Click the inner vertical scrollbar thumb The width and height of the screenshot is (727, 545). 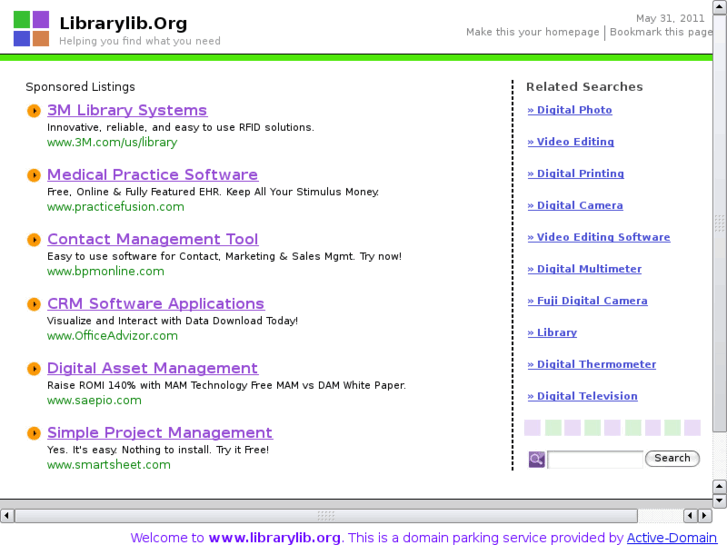point(719,223)
